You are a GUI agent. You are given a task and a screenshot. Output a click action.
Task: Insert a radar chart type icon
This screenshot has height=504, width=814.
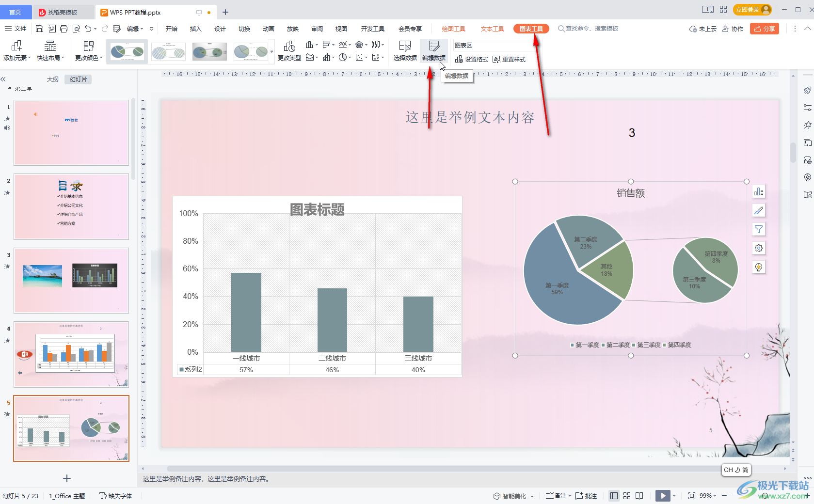pyautogui.click(x=359, y=45)
